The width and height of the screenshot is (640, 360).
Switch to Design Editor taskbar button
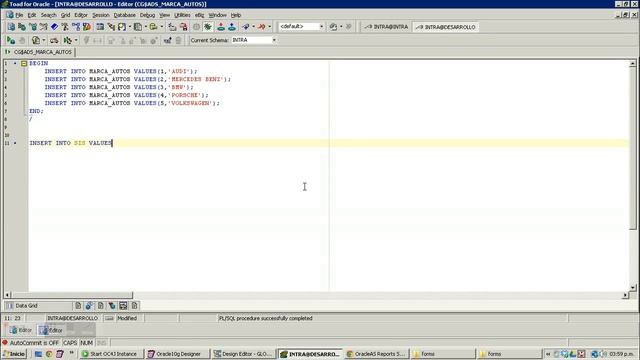coord(244,354)
